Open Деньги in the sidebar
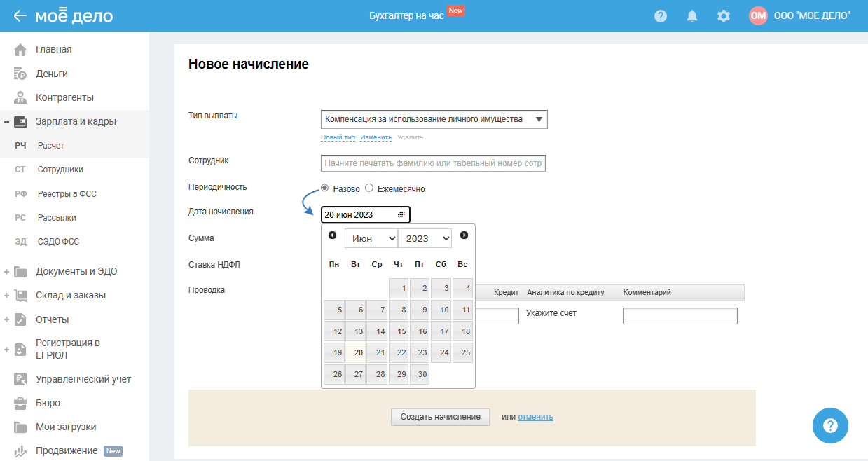The width and height of the screenshot is (868, 461). pos(52,74)
